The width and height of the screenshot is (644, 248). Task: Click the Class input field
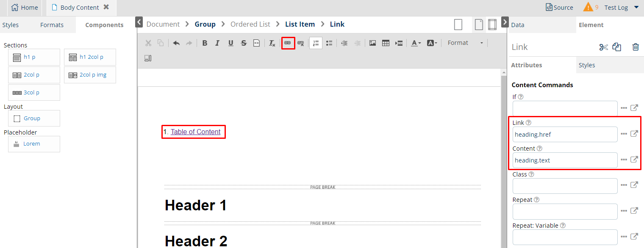click(565, 186)
